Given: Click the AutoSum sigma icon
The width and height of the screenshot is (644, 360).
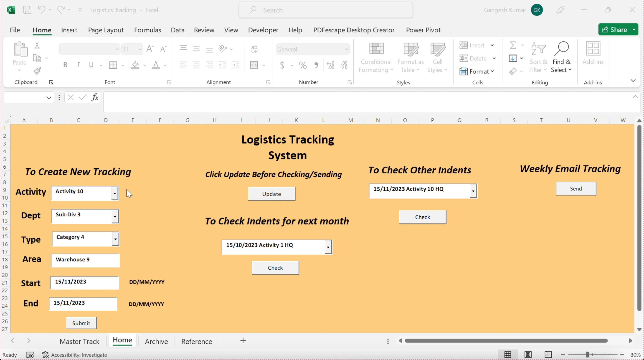Looking at the screenshot, I should pyautogui.click(x=513, y=45).
